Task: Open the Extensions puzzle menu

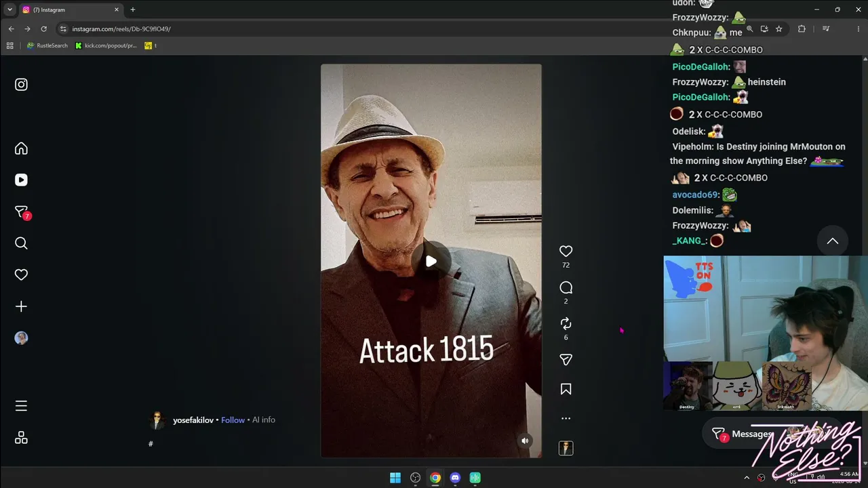Action: click(802, 29)
